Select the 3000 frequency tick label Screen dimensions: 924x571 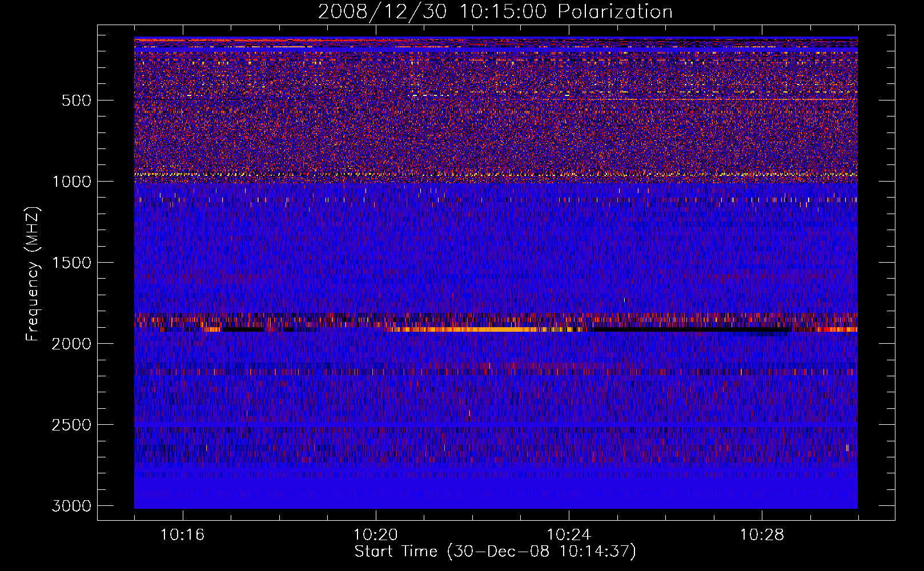click(x=71, y=506)
